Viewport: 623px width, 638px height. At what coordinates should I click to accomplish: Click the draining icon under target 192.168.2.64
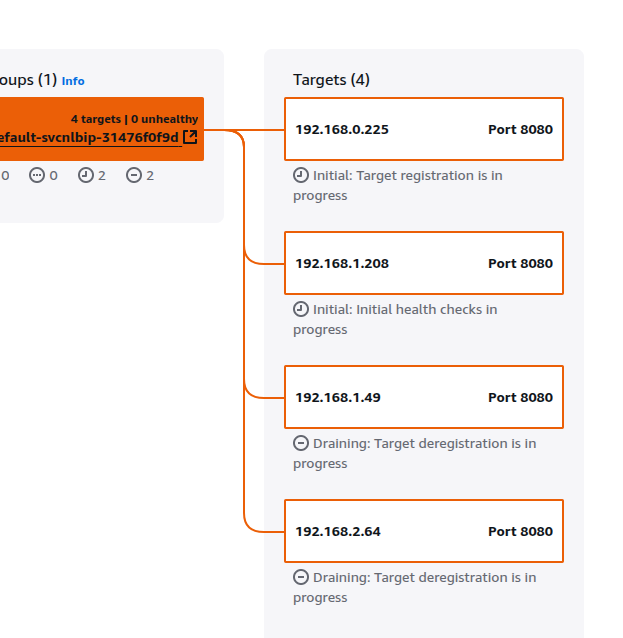[301, 577]
